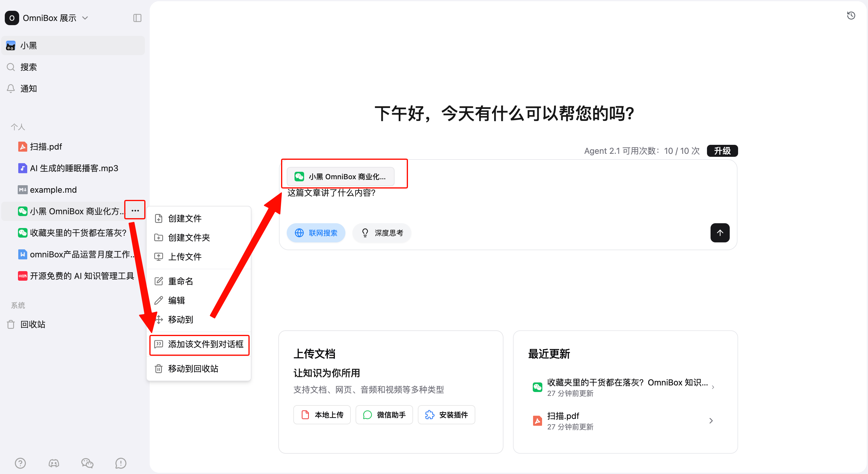Screen dimensions: 868x474
Task: Select 创建文件夹 from the context menu
Action: 199,238
